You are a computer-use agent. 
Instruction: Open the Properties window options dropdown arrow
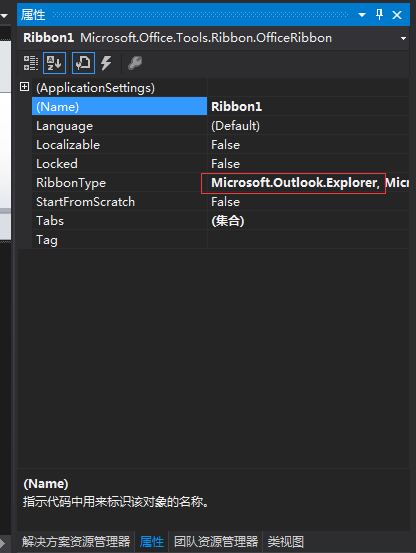point(362,15)
